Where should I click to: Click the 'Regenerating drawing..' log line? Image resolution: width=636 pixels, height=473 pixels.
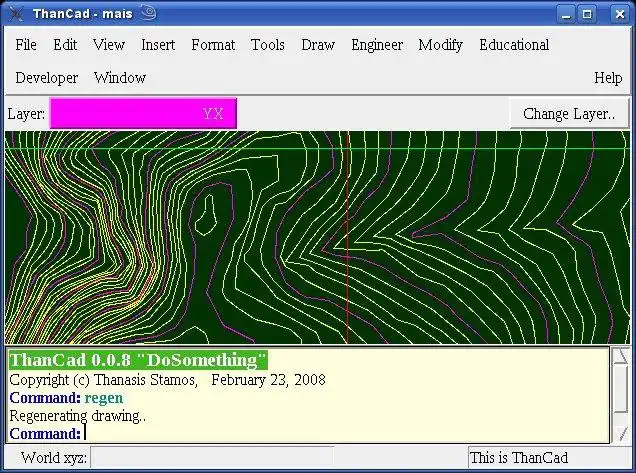coord(77,416)
